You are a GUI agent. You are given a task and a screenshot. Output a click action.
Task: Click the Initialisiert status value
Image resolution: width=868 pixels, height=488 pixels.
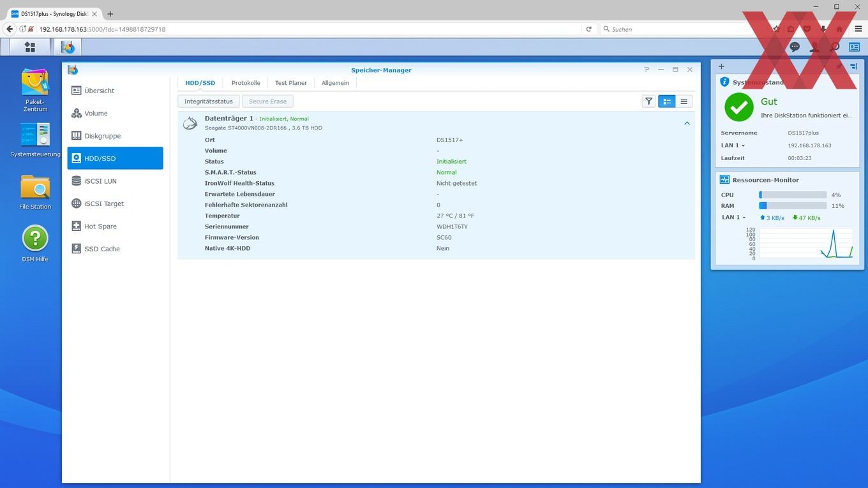(x=451, y=161)
